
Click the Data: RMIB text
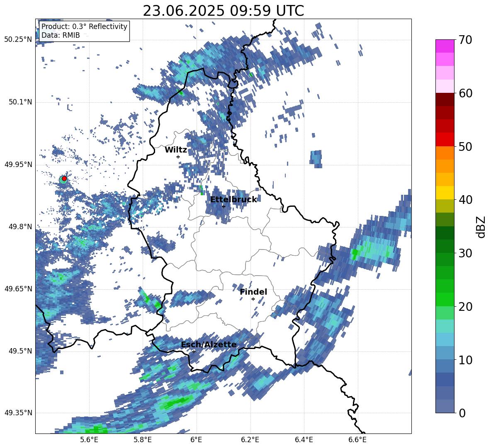pyautogui.click(x=61, y=35)
